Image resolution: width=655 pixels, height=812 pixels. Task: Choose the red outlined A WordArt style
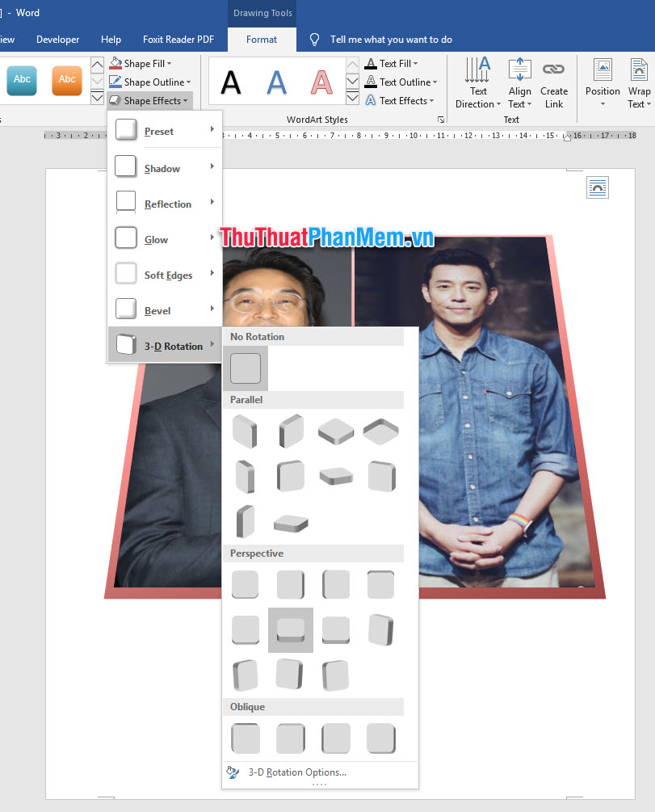pyautogui.click(x=321, y=82)
